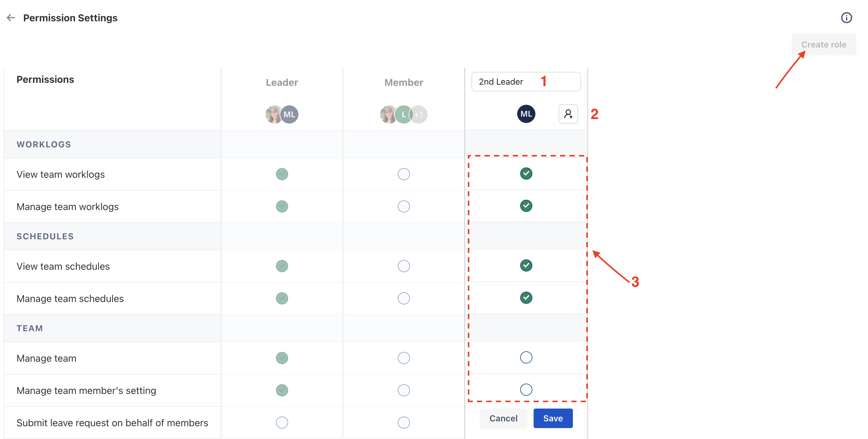Enable Manage team for 2nd Leader

coord(526,357)
